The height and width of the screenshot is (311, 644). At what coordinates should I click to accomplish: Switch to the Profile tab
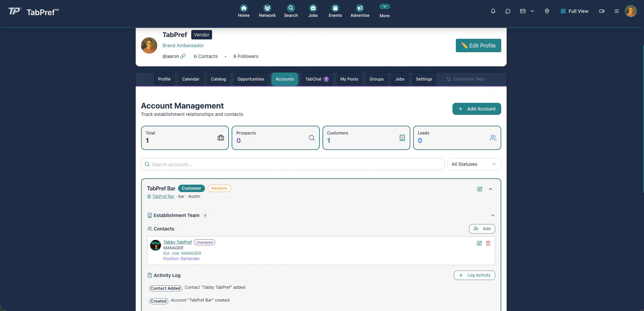click(x=164, y=79)
